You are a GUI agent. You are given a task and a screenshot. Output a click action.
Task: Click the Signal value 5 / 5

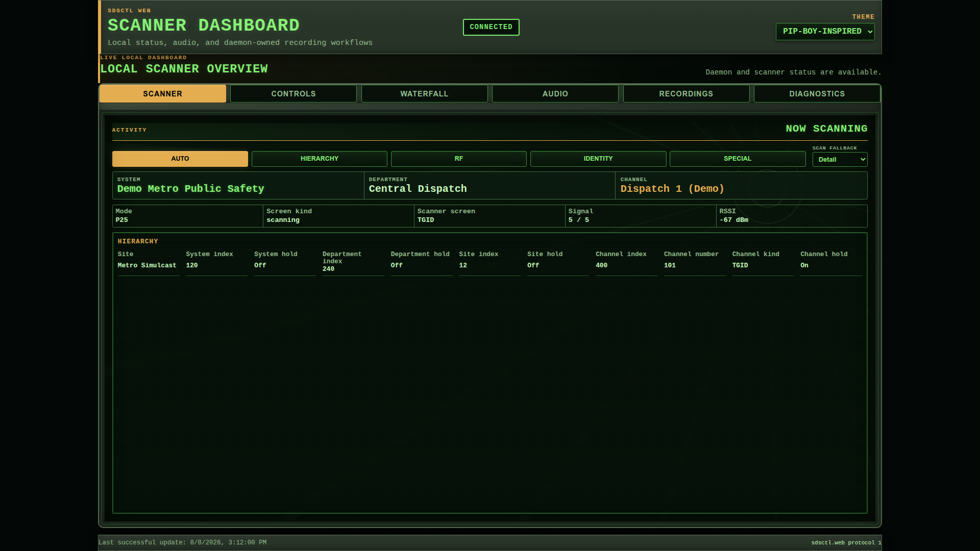pos(579,220)
